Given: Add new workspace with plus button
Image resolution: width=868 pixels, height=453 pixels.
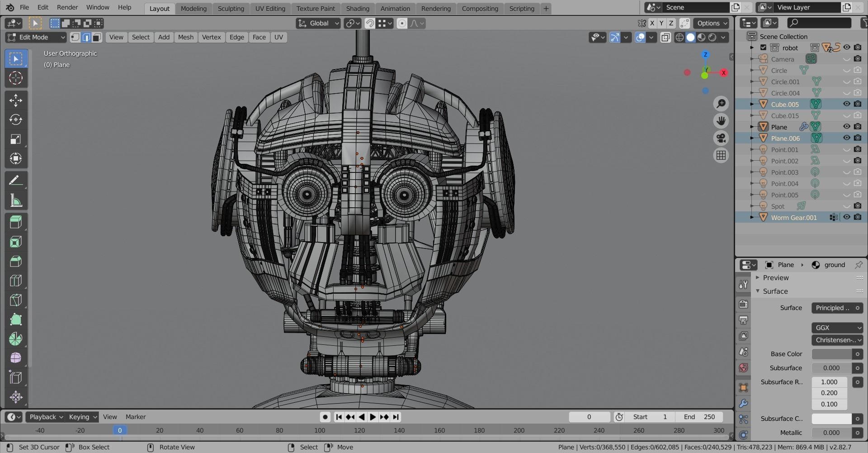Looking at the screenshot, I should 546,9.
